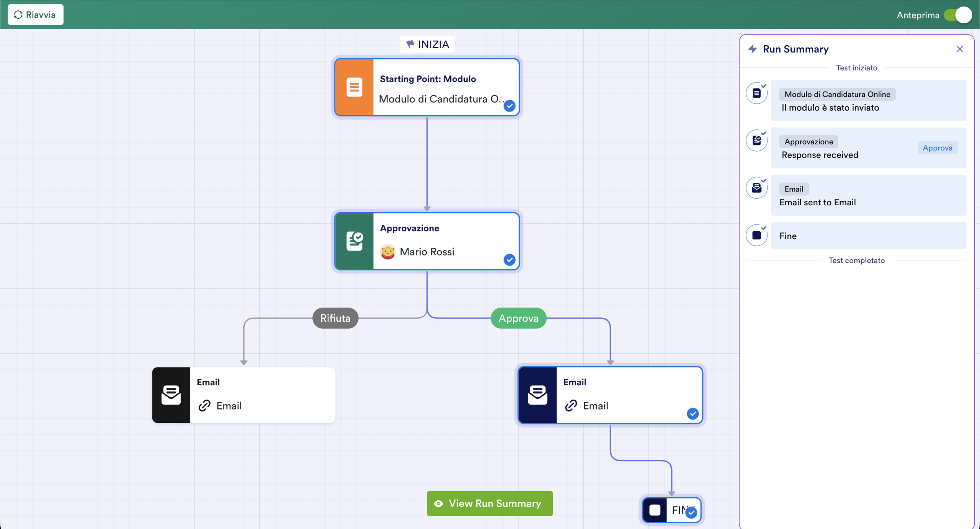Select the green Approva branch label
The height and width of the screenshot is (529, 980).
[x=519, y=318]
